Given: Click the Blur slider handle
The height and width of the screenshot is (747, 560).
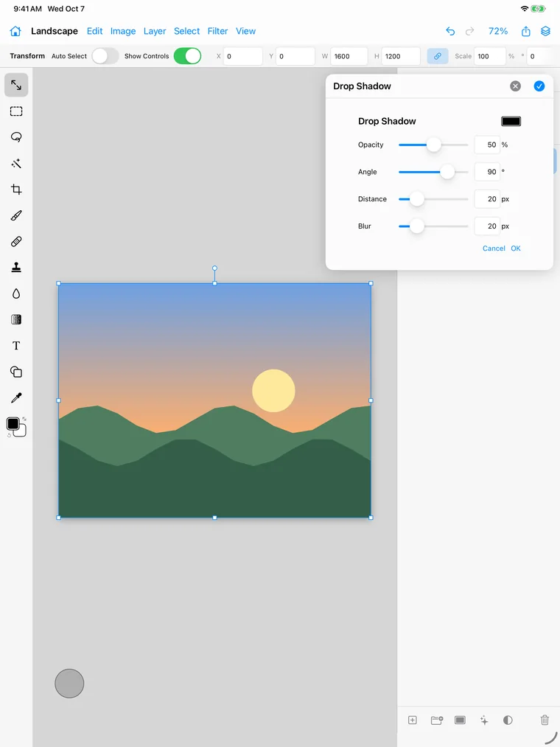Looking at the screenshot, I should tap(416, 226).
